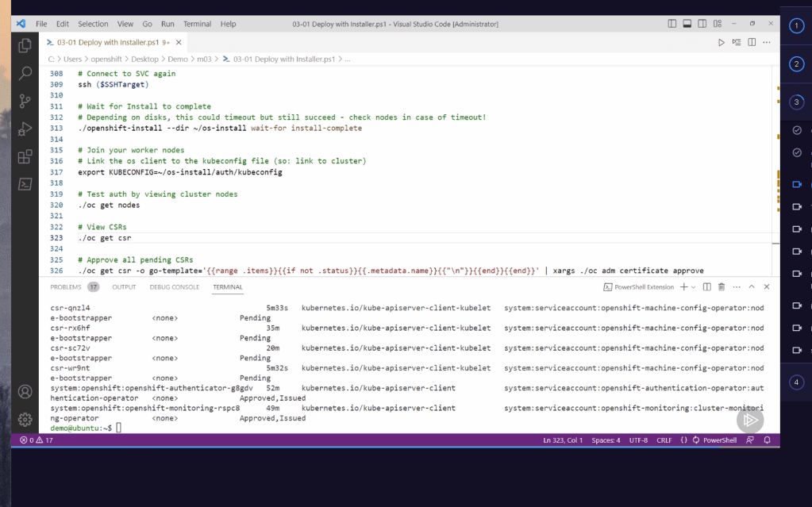Open module 4 in course sidebar
The image size is (812, 507).
click(796, 382)
